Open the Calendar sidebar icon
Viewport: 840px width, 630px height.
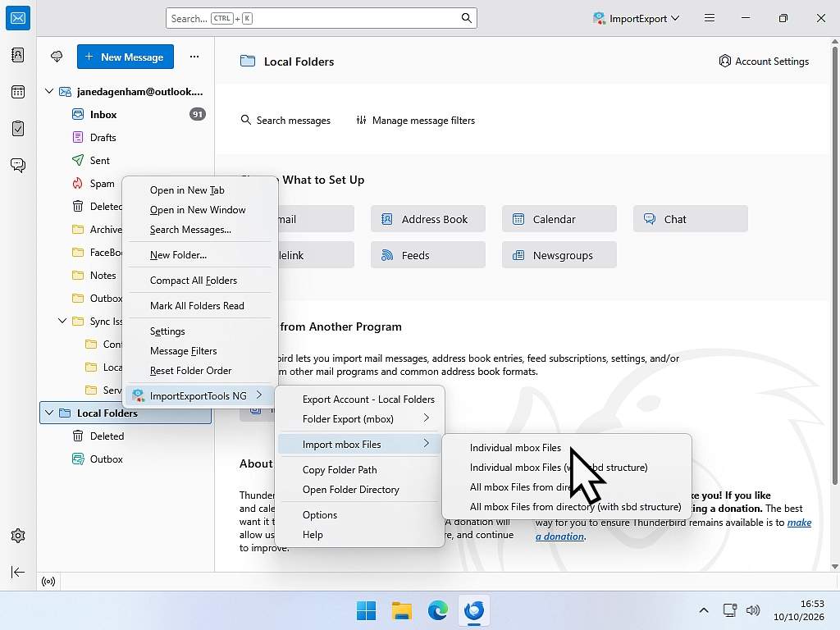coord(18,92)
